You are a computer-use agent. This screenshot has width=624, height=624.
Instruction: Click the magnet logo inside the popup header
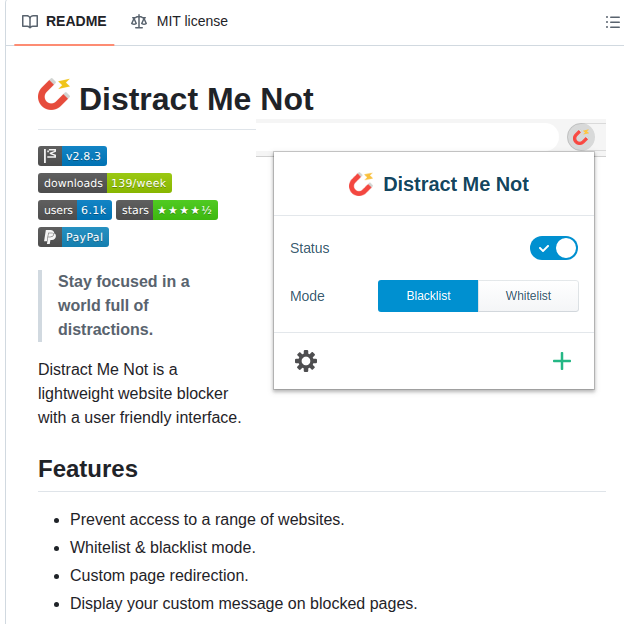pyautogui.click(x=360, y=184)
